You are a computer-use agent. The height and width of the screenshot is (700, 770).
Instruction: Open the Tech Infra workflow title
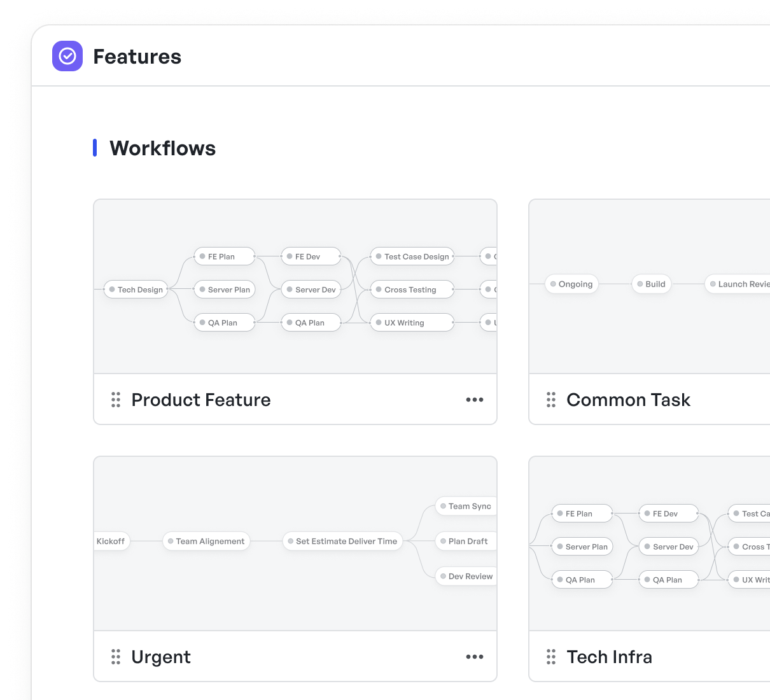609,657
